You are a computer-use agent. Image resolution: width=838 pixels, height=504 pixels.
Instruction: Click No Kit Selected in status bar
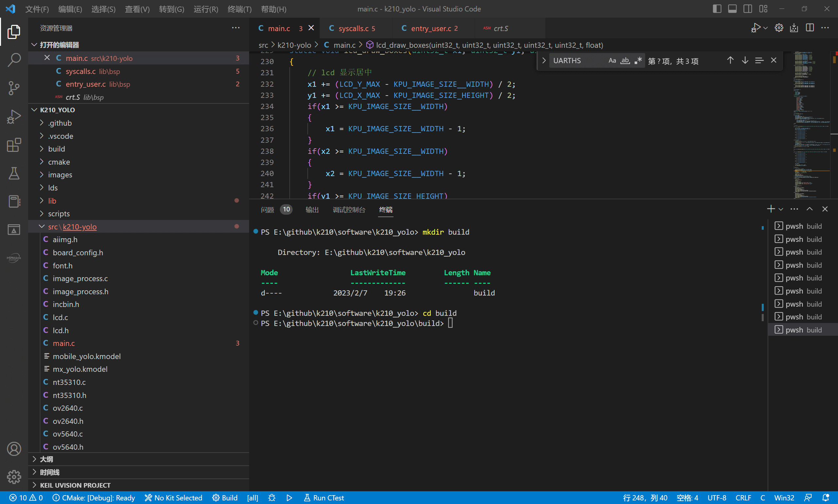tap(173, 497)
